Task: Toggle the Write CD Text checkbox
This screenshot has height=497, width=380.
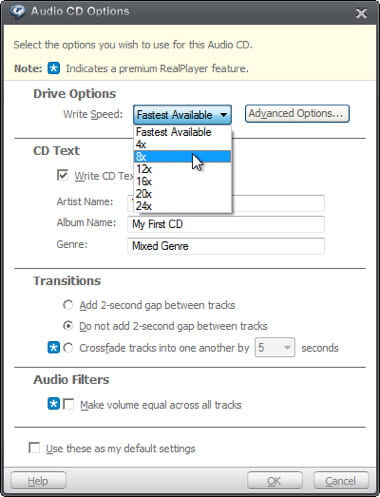Action: tap(63, 175)
